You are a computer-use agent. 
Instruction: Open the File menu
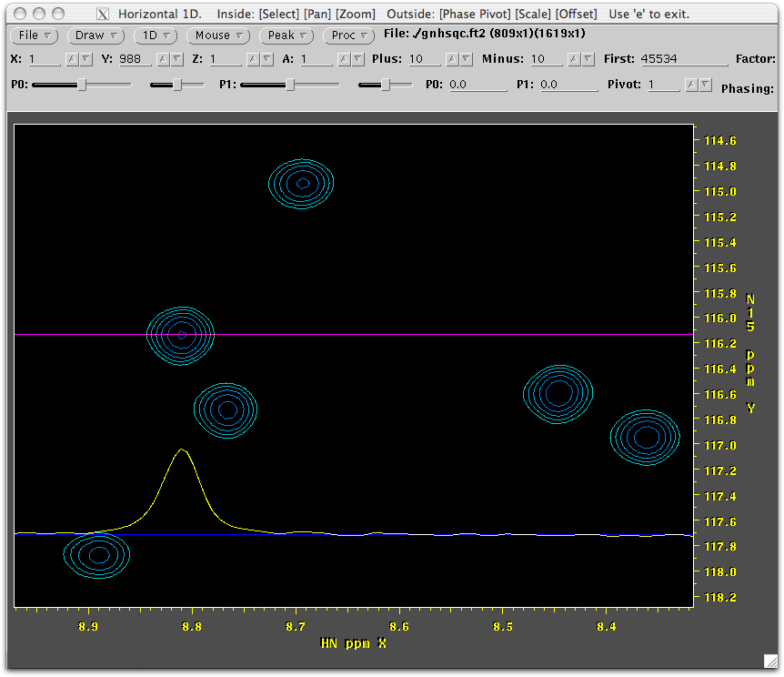[x=34, y=35]
